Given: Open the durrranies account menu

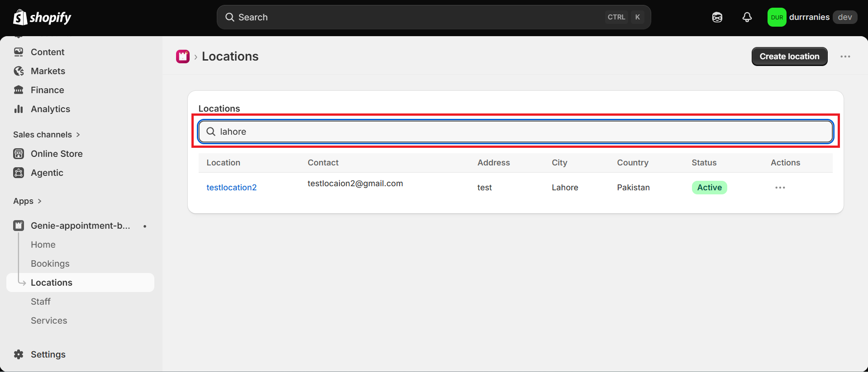Looking at the screenshot, I should (x=812, y=17).
